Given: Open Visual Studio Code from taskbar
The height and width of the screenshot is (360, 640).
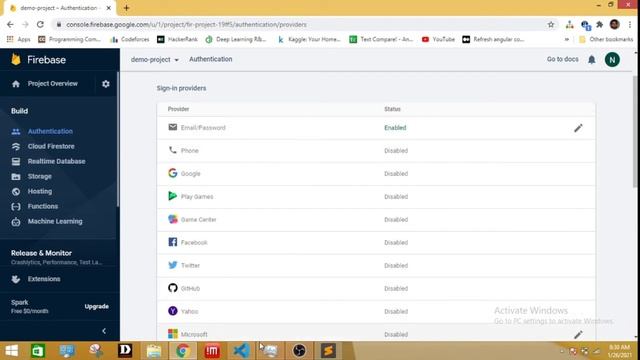Looking at the screenshot, I should tap(241, 351).
